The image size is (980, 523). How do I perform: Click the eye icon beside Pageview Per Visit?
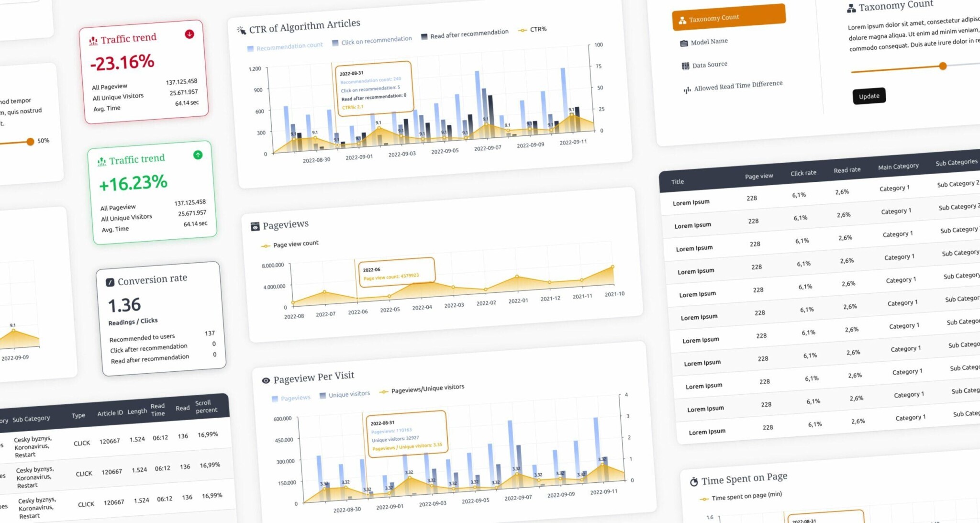click(266, 381)
